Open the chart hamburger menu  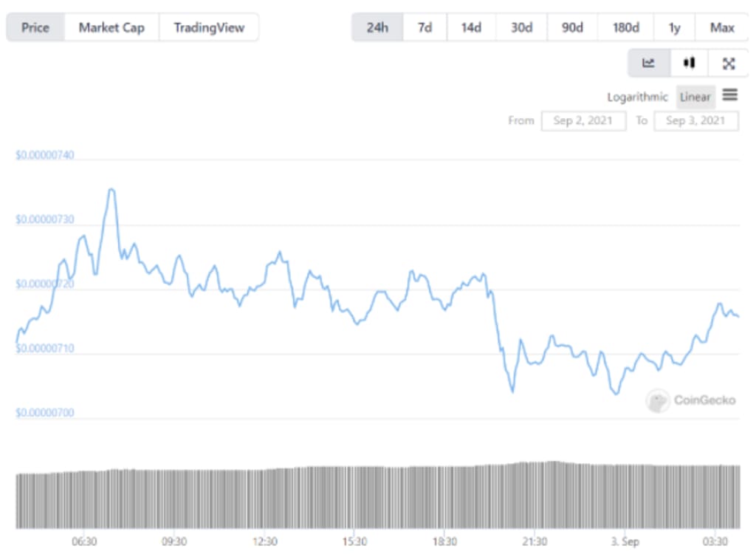pos(730,95)
